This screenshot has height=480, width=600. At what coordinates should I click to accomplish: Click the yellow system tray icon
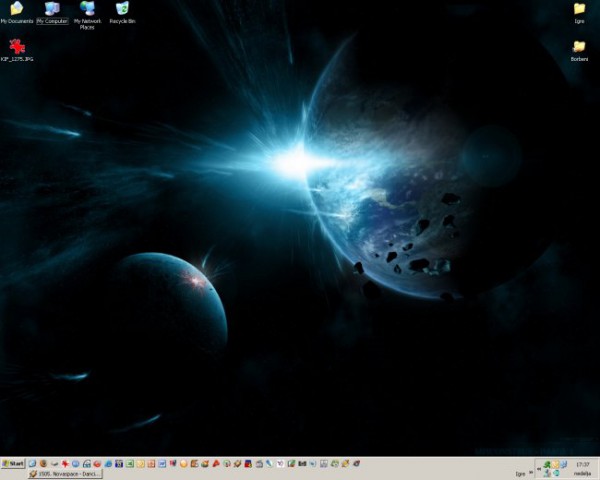pos(555,464)
